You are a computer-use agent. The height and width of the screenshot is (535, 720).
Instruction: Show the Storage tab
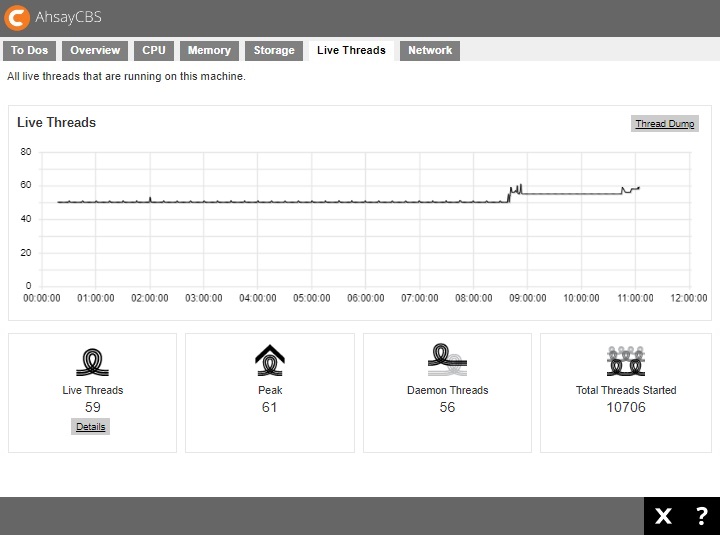(x=274, y=50)
